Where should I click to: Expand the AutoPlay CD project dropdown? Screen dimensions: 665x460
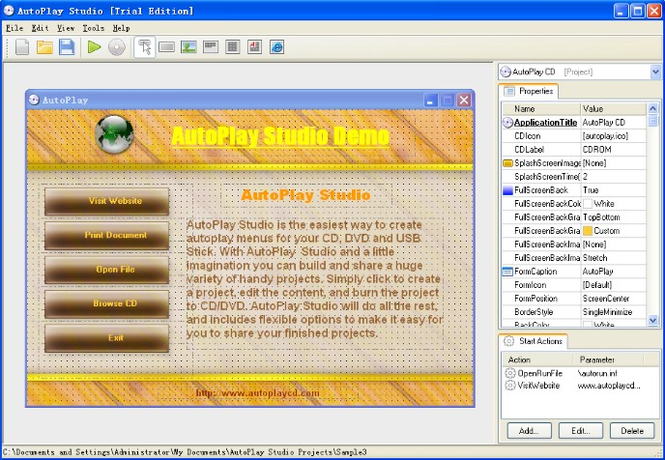pyautogui.click(x=655, y=72)
